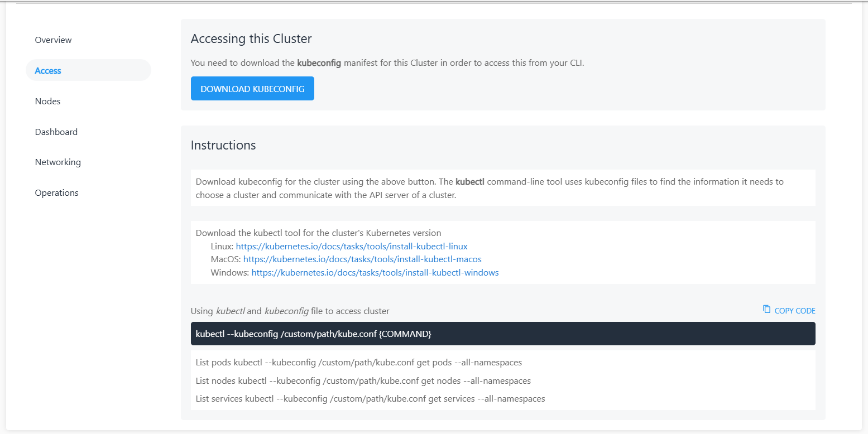Viewport: 868px width, 434px height.
Task: Click the List services command line
Action: [x=370, y=399]
